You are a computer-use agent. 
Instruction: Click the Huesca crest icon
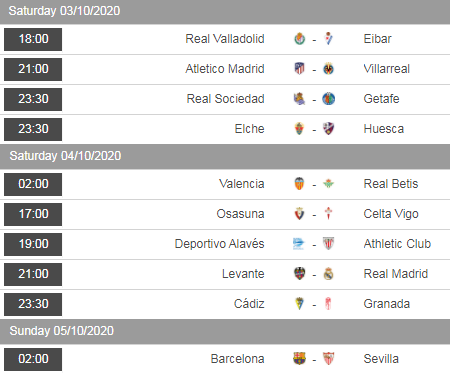[329, 129]
